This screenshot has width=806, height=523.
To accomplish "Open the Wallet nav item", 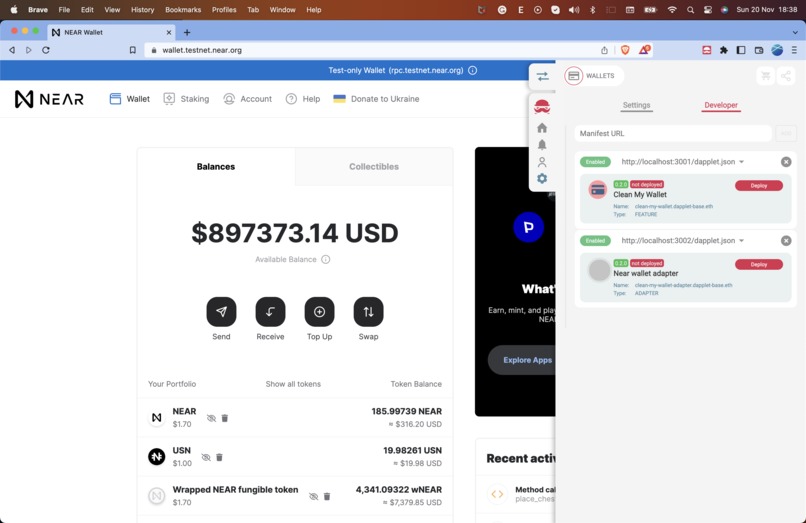I will [130, 99].
